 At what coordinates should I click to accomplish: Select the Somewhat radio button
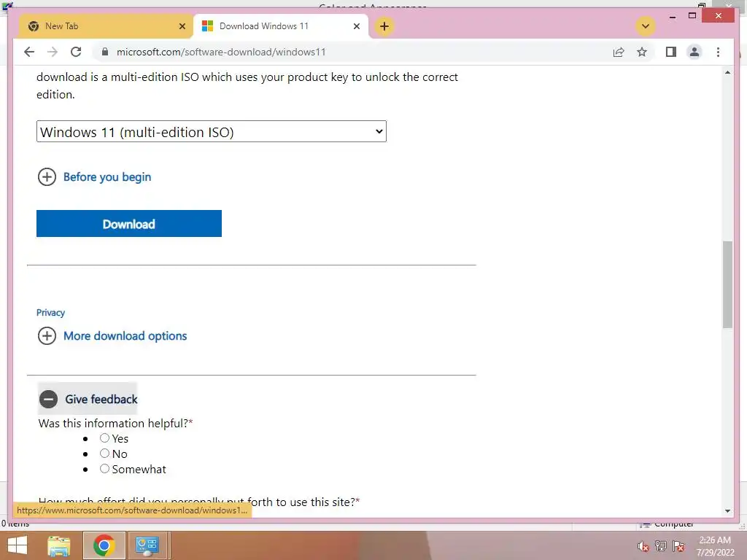click(104, 469)
